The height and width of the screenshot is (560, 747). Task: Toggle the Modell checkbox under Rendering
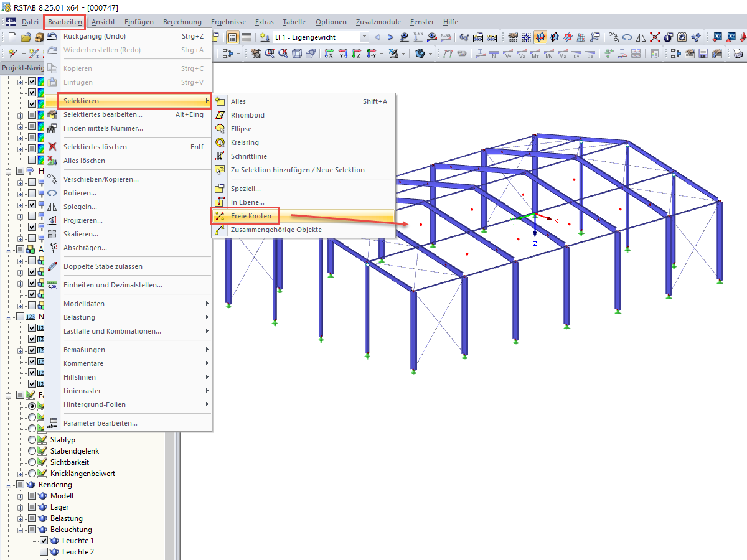pyautogui.click(x=32, y=496)
